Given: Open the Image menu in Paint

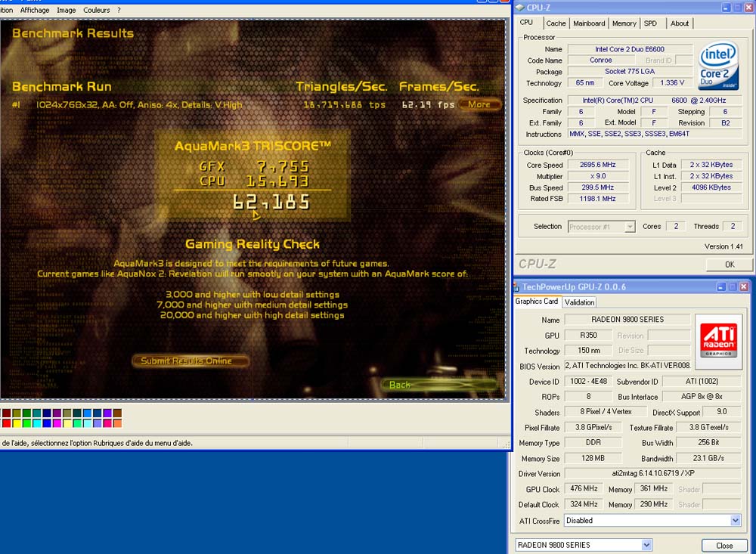Looking at the screenshot, I should (66, 10).
